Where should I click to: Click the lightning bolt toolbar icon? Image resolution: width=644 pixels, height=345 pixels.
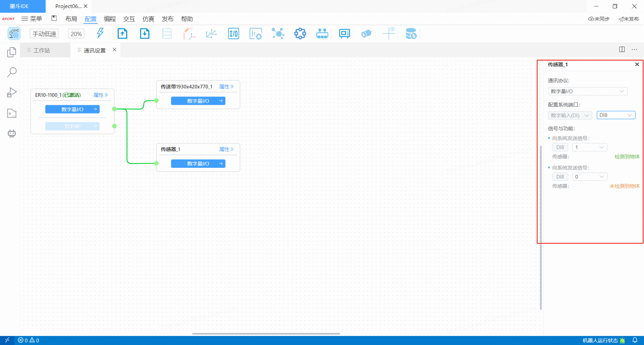pyautogui.click(x=100, y=33)
